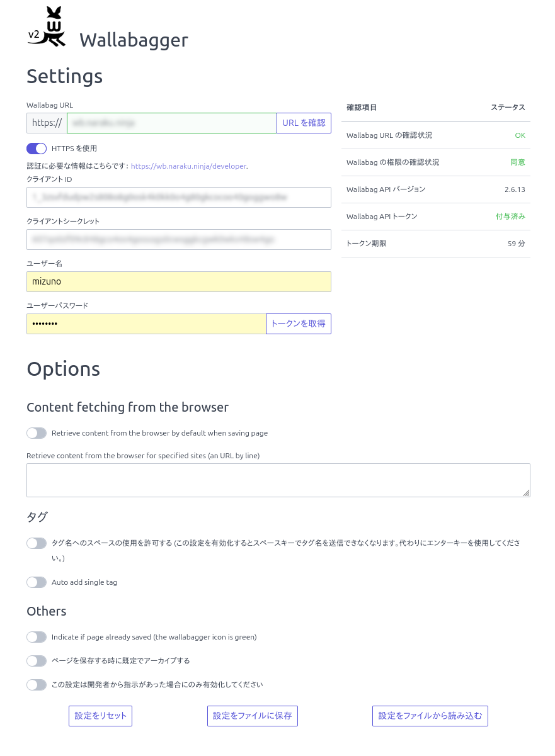The width and height of the screenshot is (555, 756).
Task: Enable retrieve content from browser by default
Action: [37, 433]
